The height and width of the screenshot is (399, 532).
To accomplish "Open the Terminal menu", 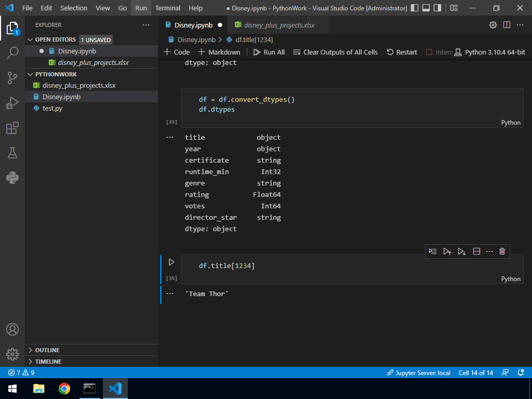I will [x=167, y=8].
